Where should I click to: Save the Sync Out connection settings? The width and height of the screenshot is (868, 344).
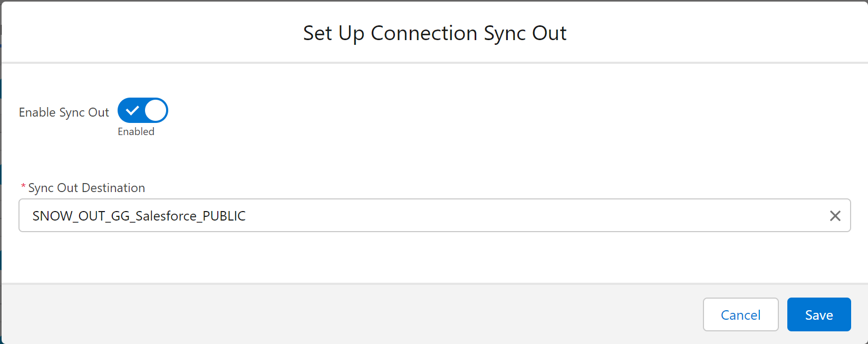click(x=819, y=314)
